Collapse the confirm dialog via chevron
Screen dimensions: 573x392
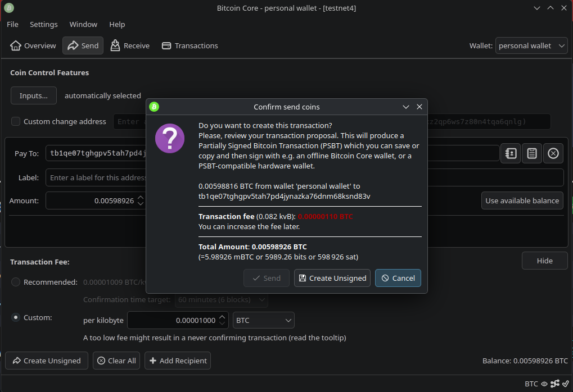tap(405, 107)
